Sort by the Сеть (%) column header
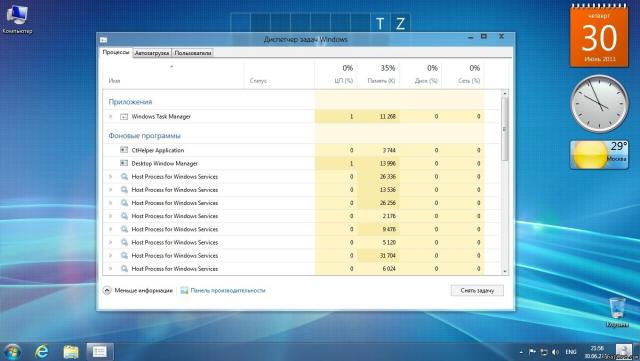 pyautogui.click(x=463, y=75)
